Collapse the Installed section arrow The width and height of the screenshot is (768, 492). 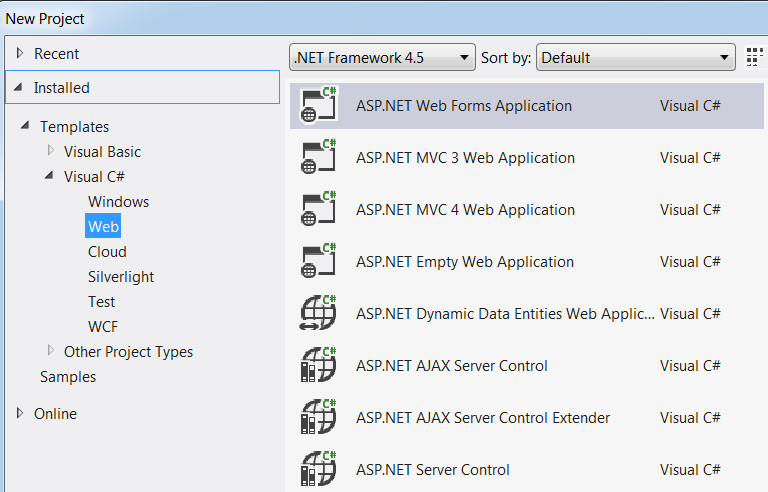point(19,87)
